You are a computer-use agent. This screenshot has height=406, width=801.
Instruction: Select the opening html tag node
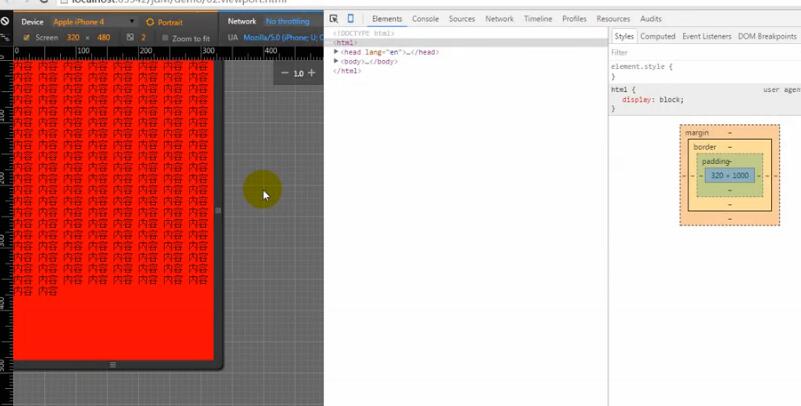(x=345, y=43)
